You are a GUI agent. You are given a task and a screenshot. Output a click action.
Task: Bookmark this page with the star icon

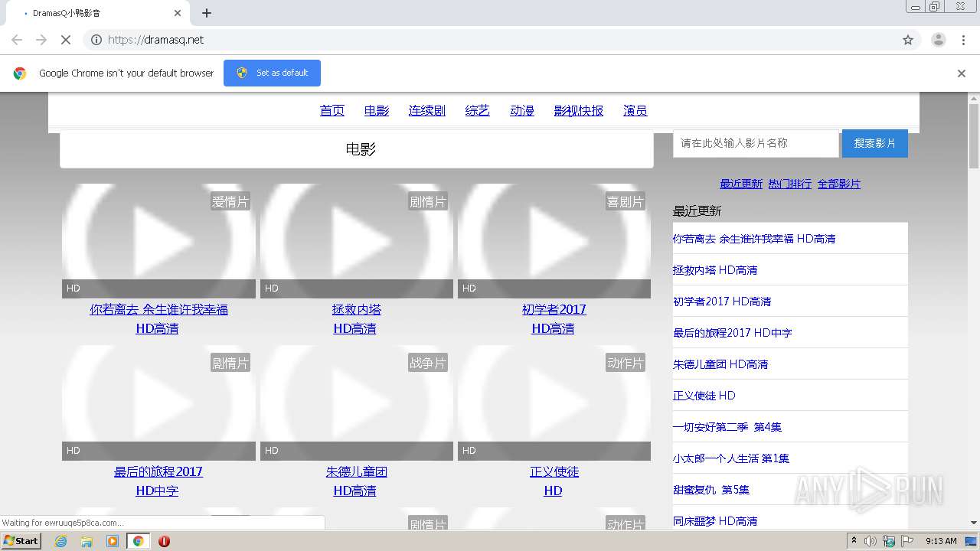point(908,40)
